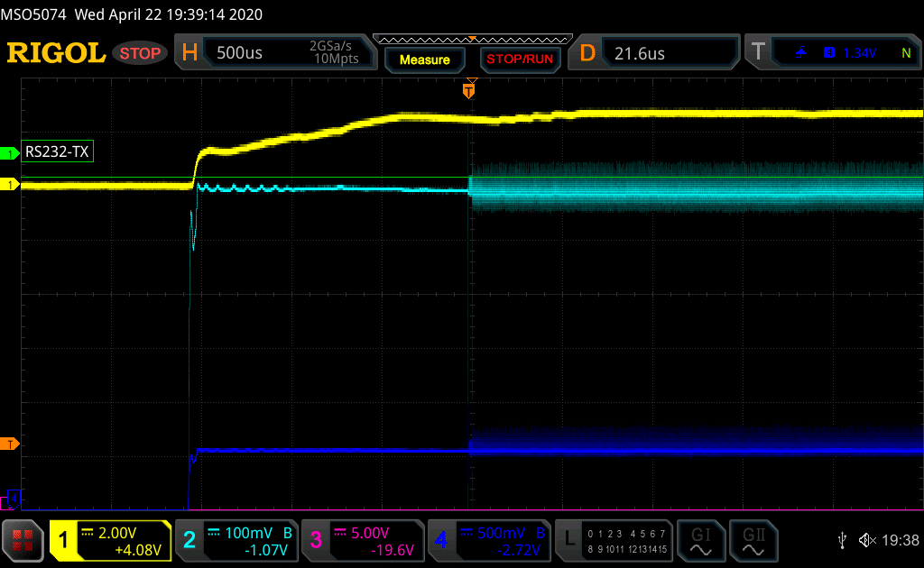
Task: Click the muted speaker sound icon
Action: coord(867,540)
